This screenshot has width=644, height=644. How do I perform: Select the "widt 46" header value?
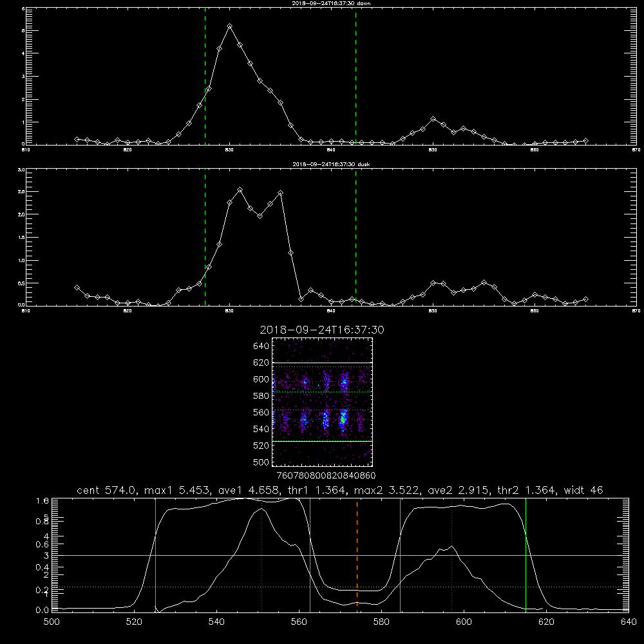[583, 490]
